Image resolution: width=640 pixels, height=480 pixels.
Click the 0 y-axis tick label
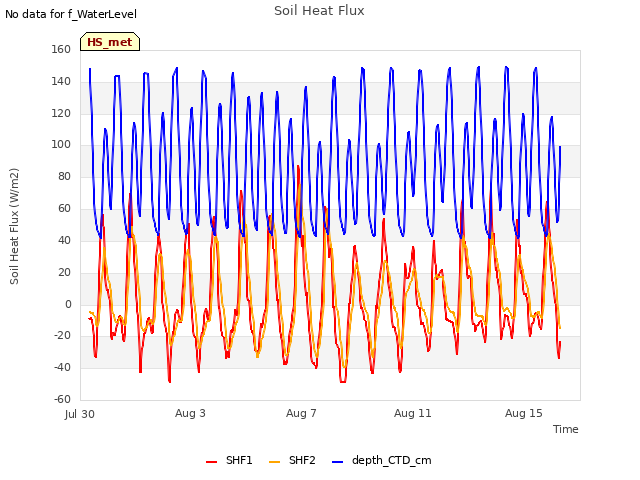pyautogui.click(x=68, y=304)
